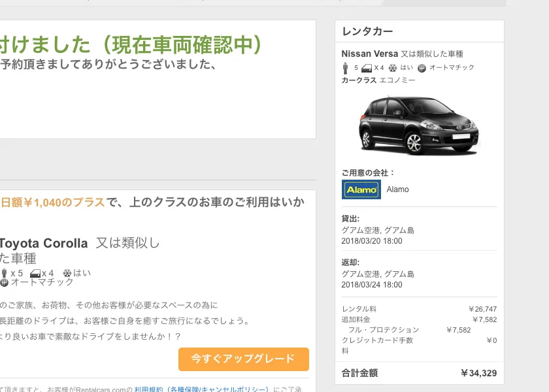The height and width of the screenshot is (392, 549).
Task: Click the クレジットカード手数料 ￥0 amount
Action: [491, 340]
